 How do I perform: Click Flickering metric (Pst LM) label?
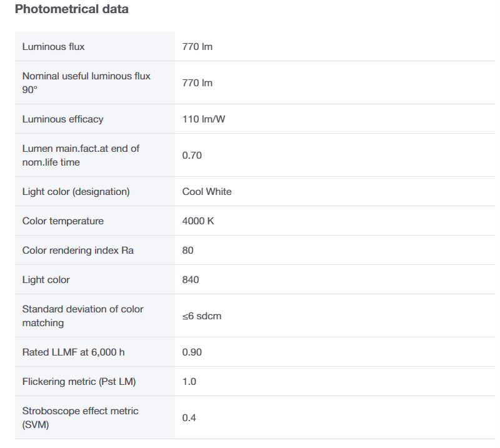79,381
